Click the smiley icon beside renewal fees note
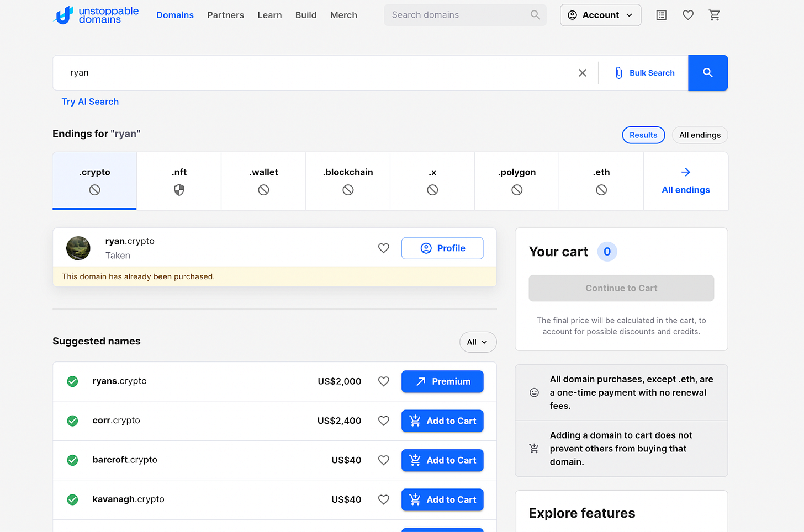This screenshot has width=804, height=532. pyautogui.click(x=534, y=392)
